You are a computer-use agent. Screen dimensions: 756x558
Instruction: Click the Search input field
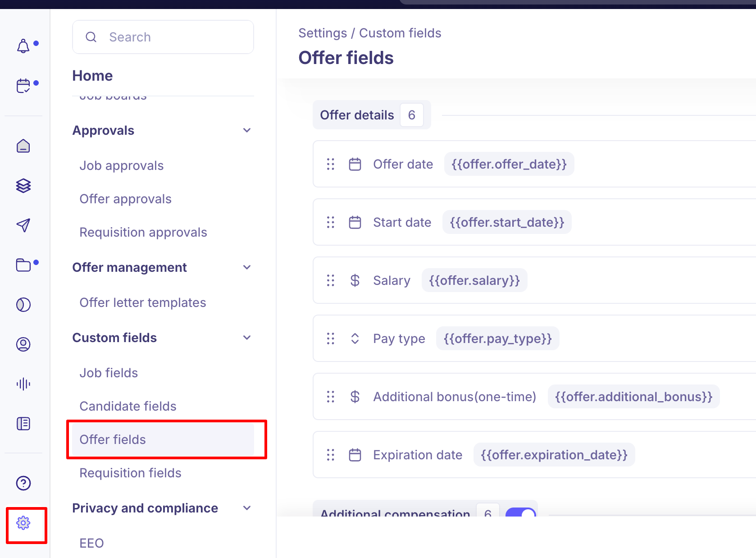point(163,37)
